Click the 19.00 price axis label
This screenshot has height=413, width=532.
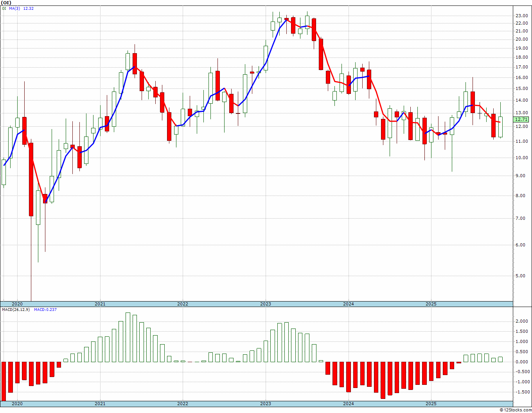pos(521,48)
